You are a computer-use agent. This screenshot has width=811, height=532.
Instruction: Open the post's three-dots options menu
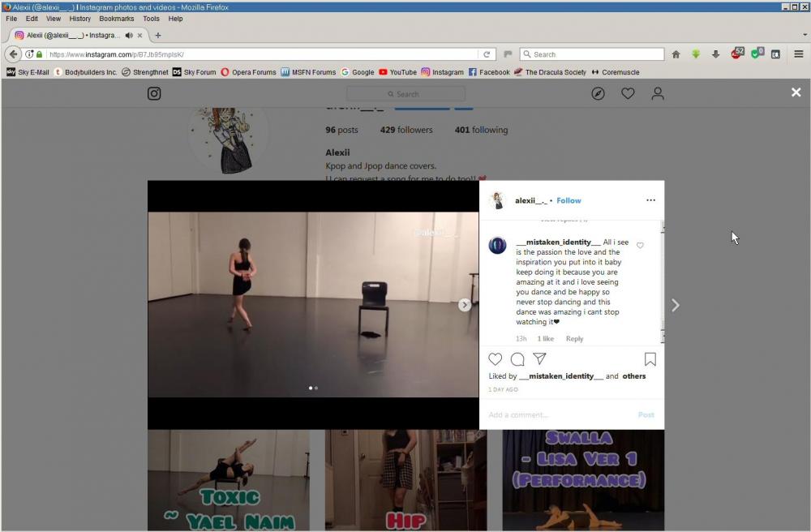650,200
